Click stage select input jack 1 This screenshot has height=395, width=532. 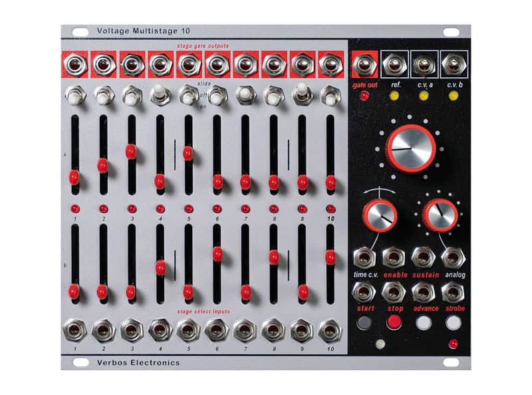coord(75,330)
